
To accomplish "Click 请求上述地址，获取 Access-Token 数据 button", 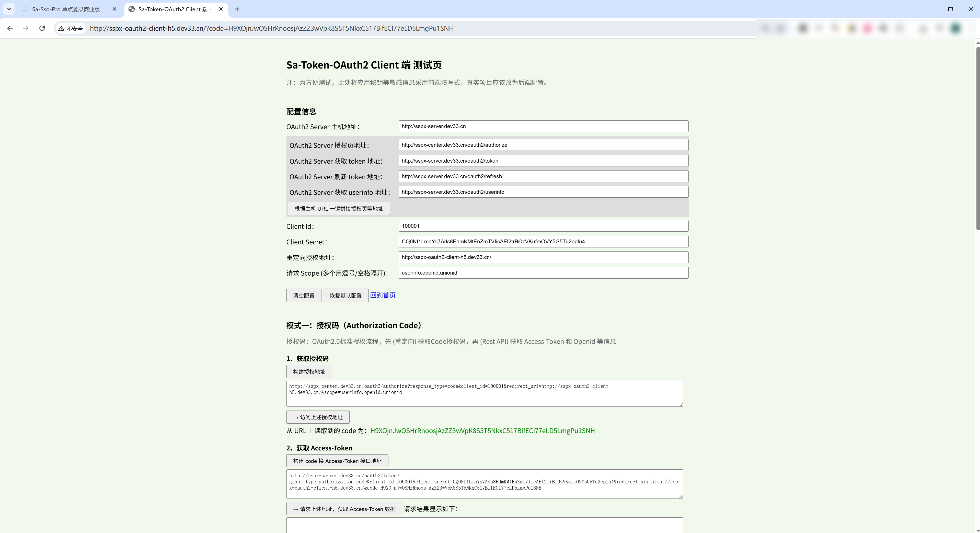I will (x=344, y=509).
